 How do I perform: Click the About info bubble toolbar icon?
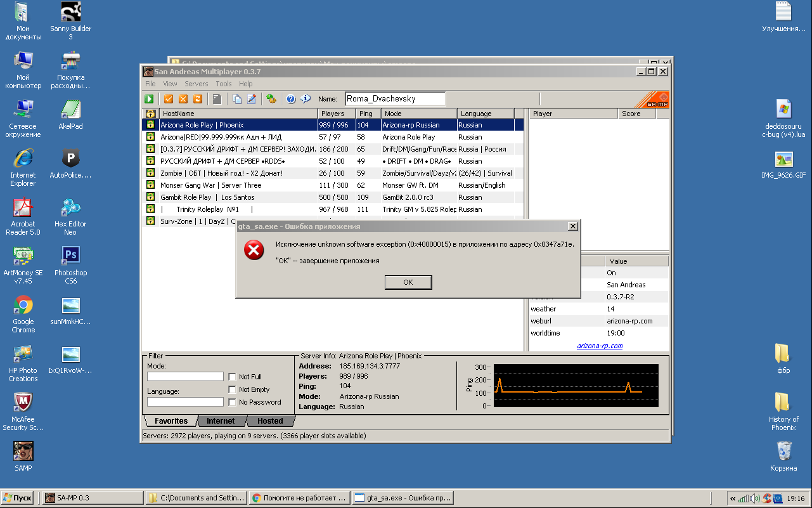[306, 99]
